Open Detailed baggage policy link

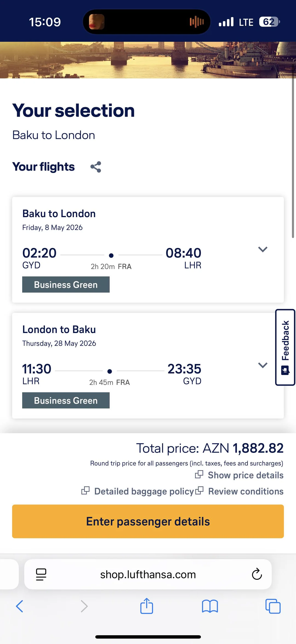coord(144,491)
